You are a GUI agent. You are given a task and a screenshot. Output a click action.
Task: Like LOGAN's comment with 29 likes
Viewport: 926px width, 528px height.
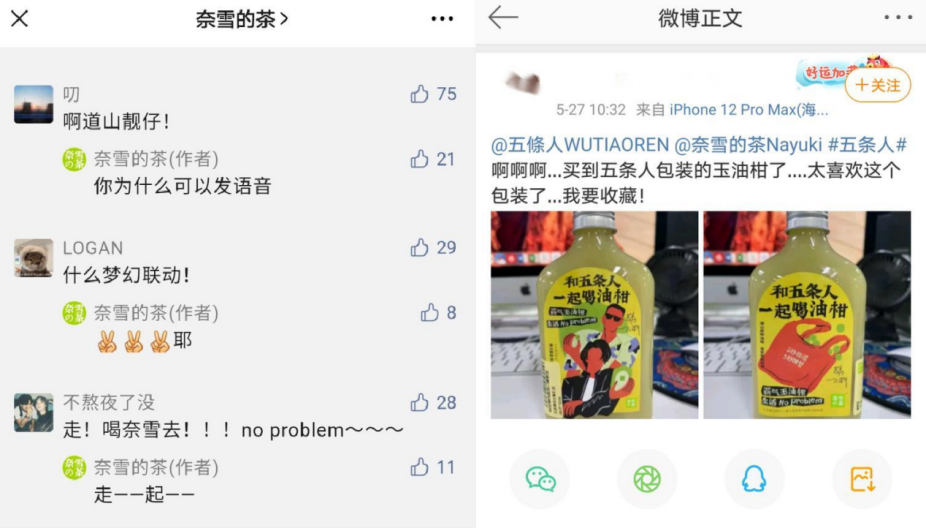[x=419, y=247]
